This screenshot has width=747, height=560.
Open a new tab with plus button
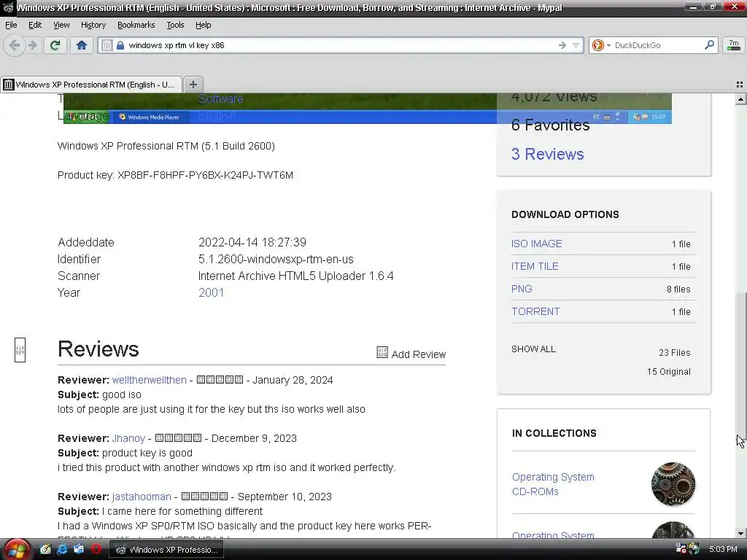(x=193, y=85)
